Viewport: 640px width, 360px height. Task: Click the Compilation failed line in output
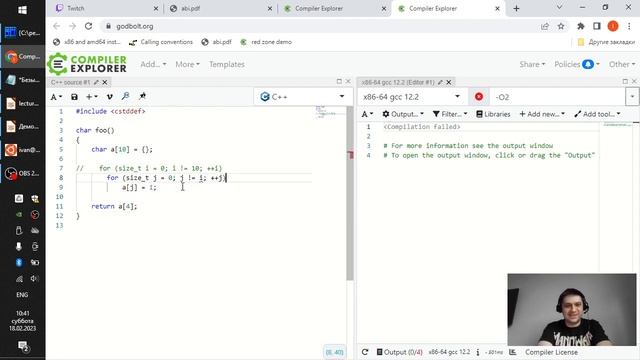point(422,127)
